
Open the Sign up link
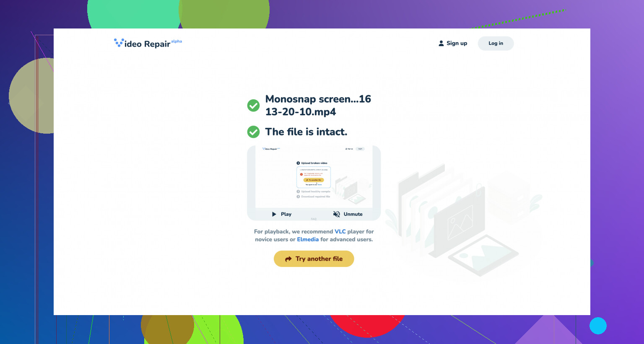pos(457,43)
